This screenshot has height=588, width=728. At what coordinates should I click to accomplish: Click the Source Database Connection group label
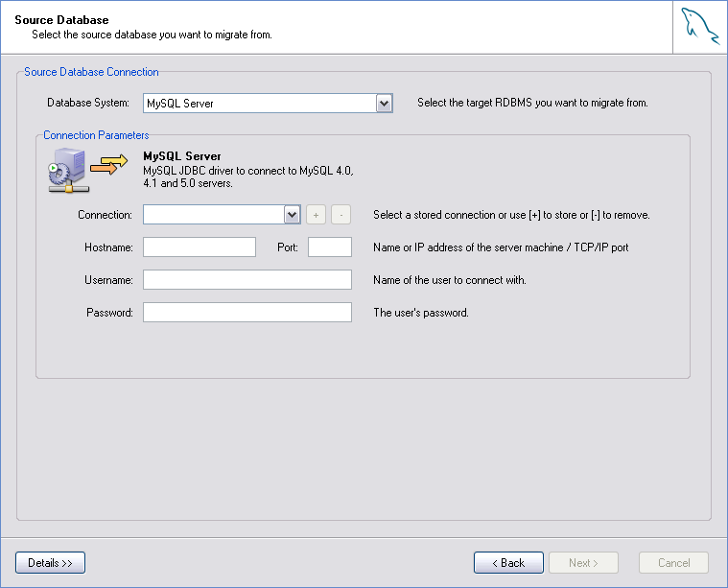point(91,72)
